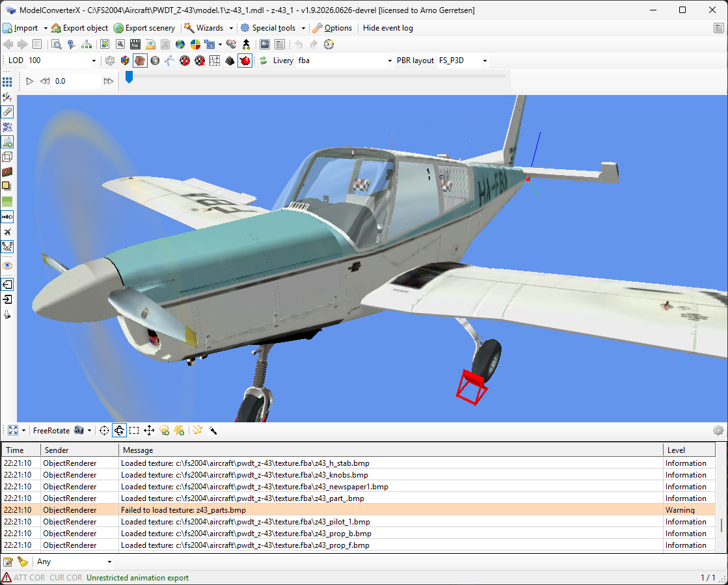Click Export object in the menu bar
The image size is (728, 585).
[x=79, y=28]
